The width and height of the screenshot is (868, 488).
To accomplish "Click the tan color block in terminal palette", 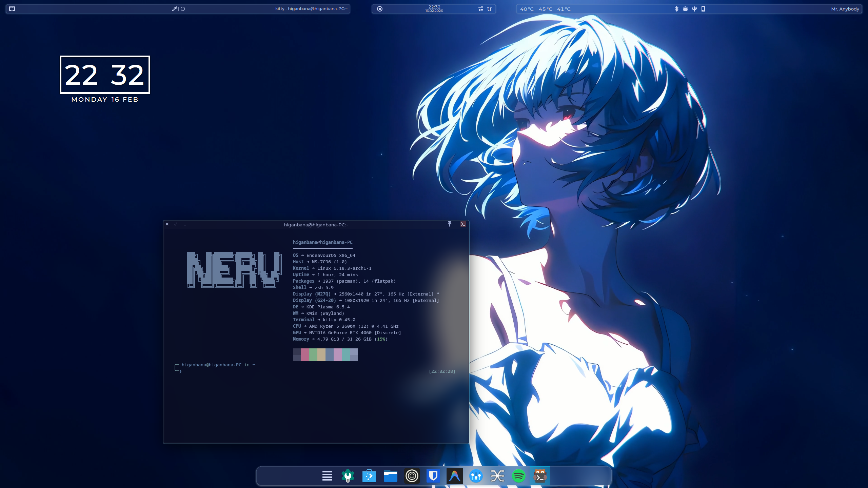I will (x=321, y=355).
